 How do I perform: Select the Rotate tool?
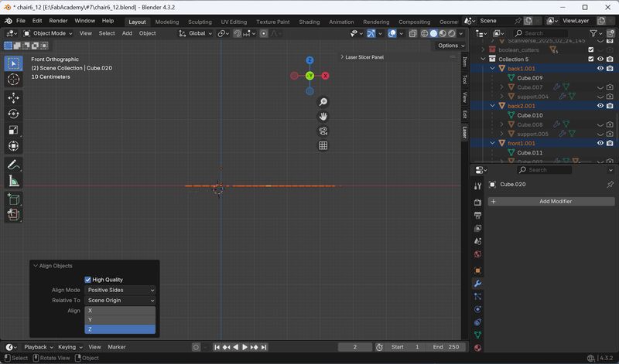[x=13, y=114]
